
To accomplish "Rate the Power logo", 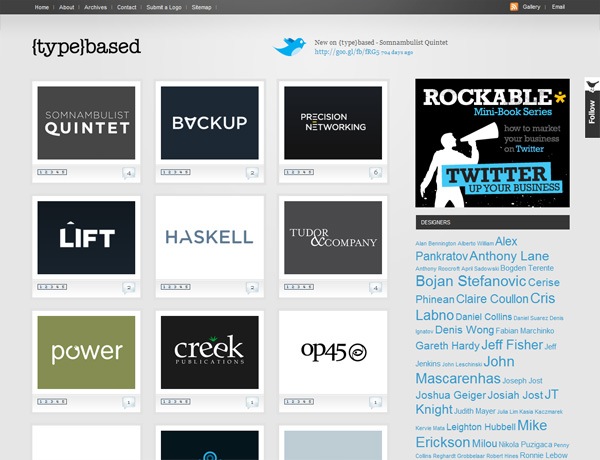I will click(x=52, y=402).
